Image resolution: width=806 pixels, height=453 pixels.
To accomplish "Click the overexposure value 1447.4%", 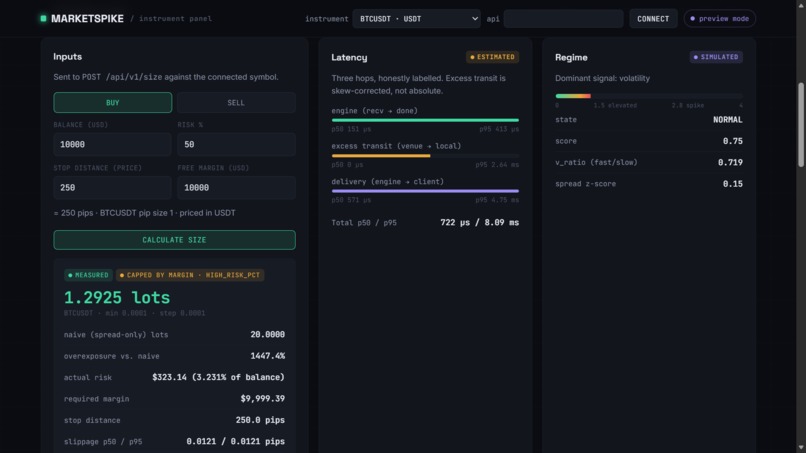I will point(267,356).
